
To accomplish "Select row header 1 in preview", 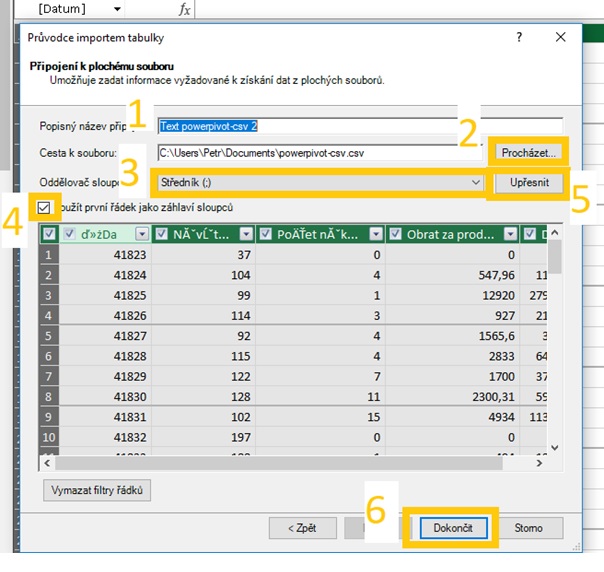I will click(49, 255).
